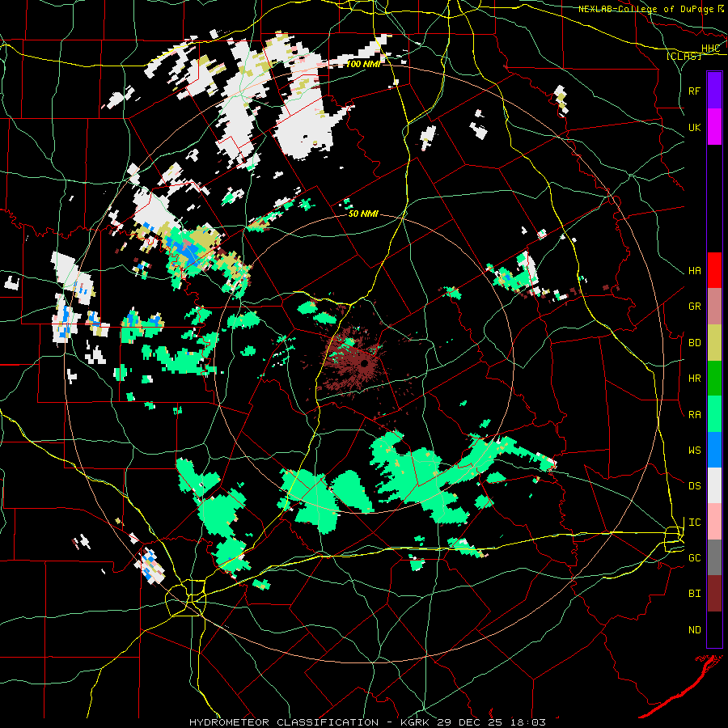Click the radar site center dot

[x=365, y=362]
